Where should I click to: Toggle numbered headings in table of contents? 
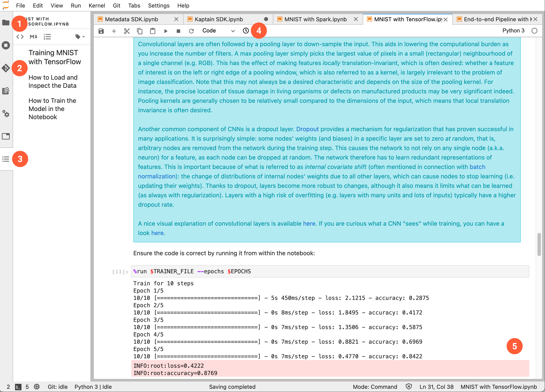coord(47,37)
